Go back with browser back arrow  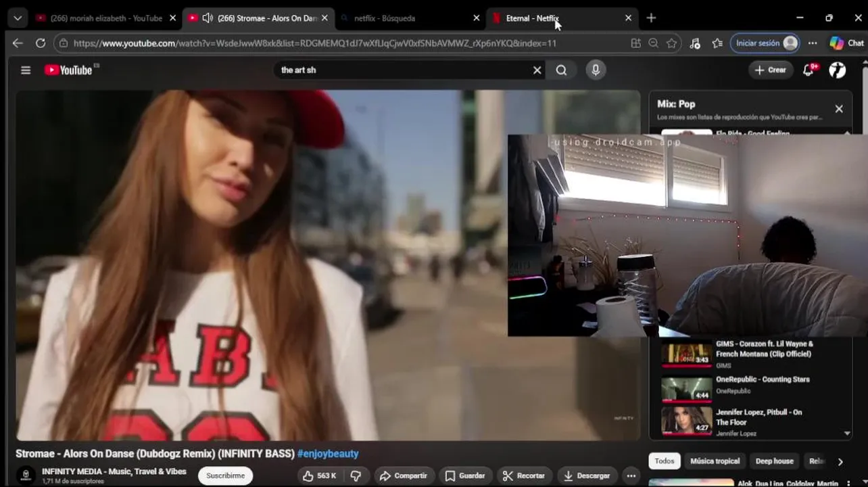18,43
